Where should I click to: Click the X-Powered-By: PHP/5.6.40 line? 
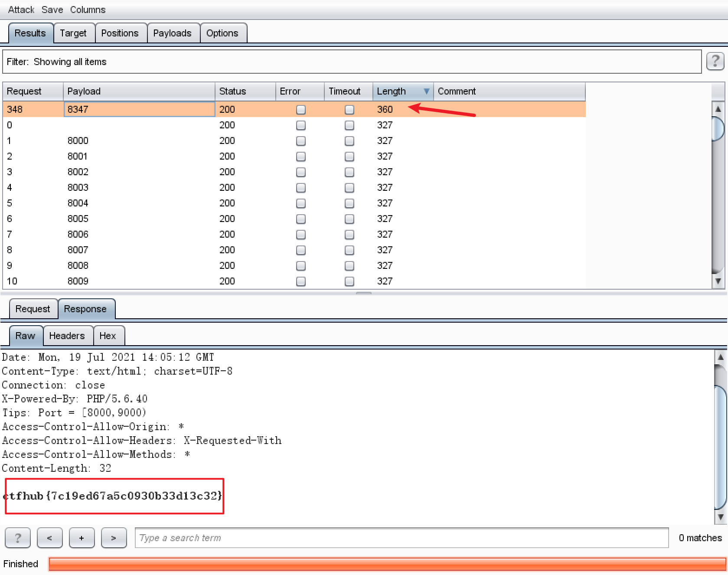coord(75,399)
